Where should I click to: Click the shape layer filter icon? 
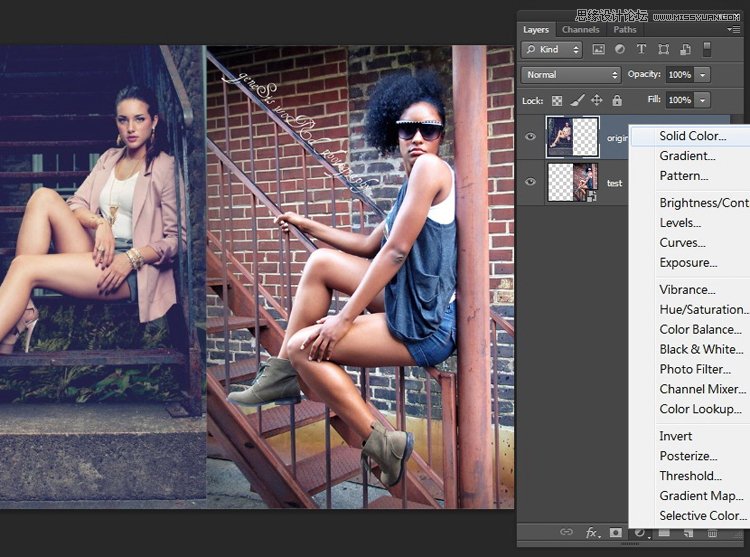point(662,49)
